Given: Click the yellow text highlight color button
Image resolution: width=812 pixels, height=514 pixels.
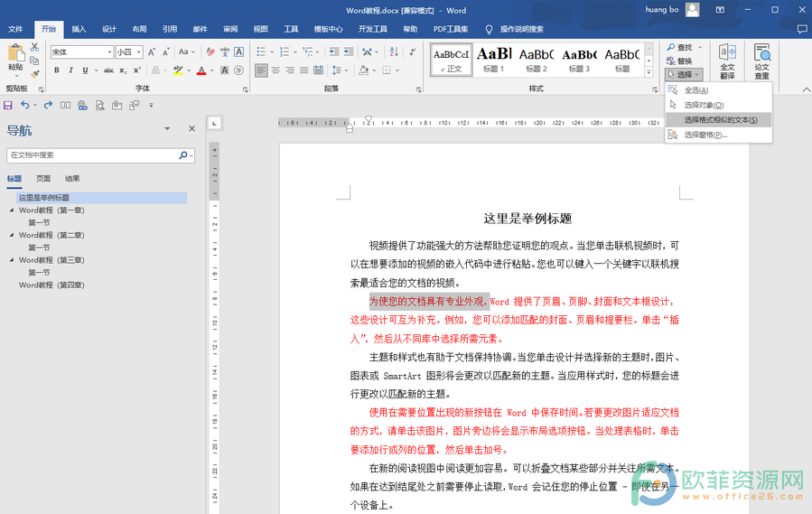Looking at the screenshot, I should (x=179, y=70).
